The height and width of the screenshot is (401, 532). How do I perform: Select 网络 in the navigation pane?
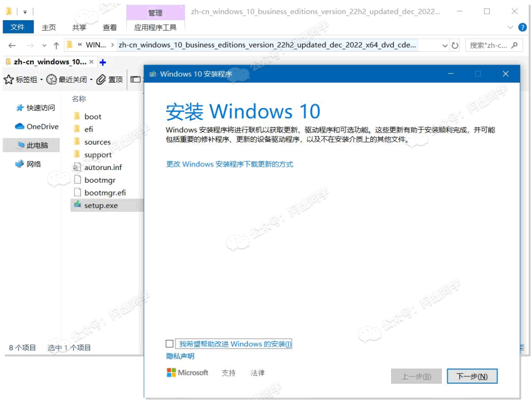(x=28, y=164)
